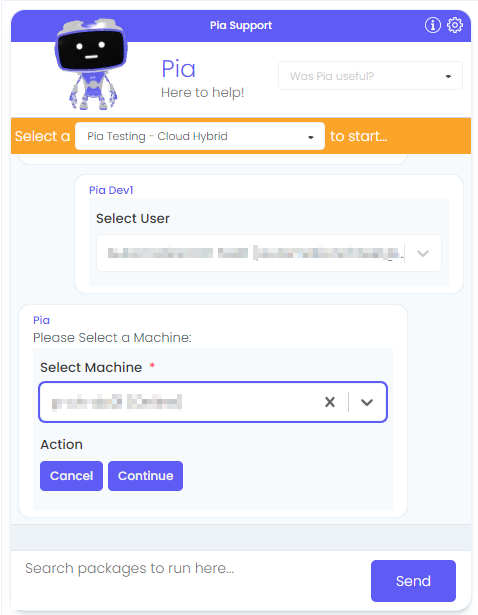Open the Pia Testing - Cloud Hybrid dropdown

200,136
